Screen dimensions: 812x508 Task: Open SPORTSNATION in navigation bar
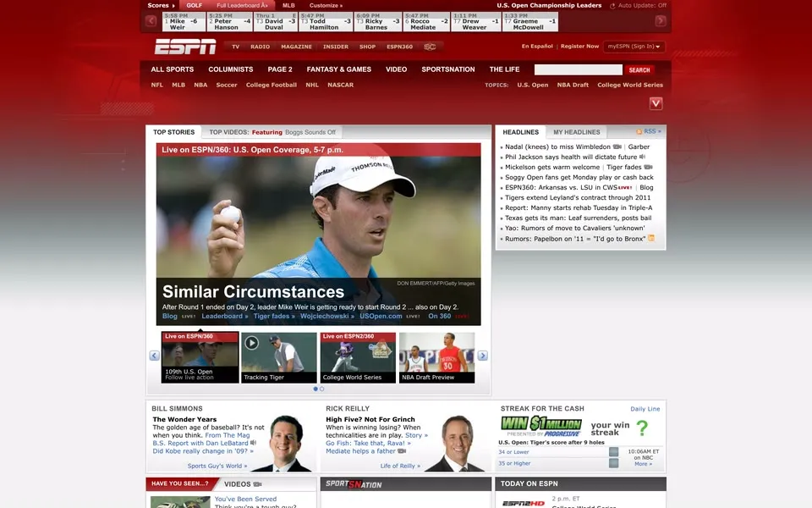(x=448, y=69)
